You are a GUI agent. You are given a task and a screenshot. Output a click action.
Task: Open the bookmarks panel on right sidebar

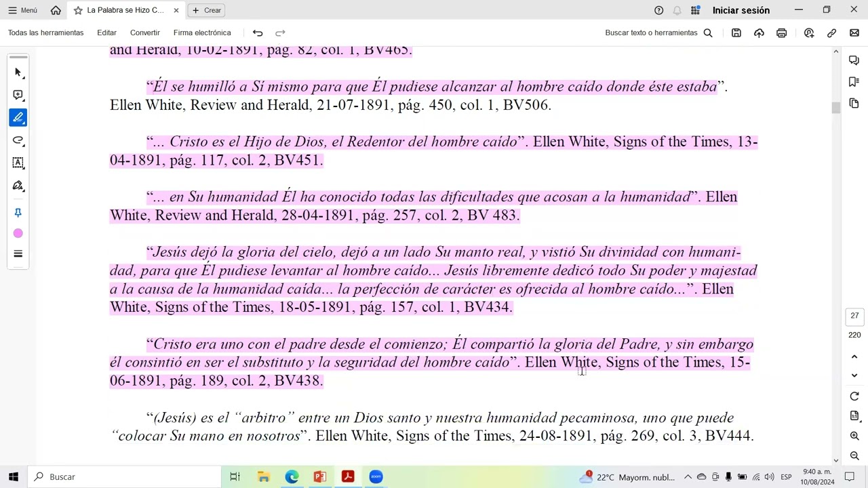pos(854,82)
